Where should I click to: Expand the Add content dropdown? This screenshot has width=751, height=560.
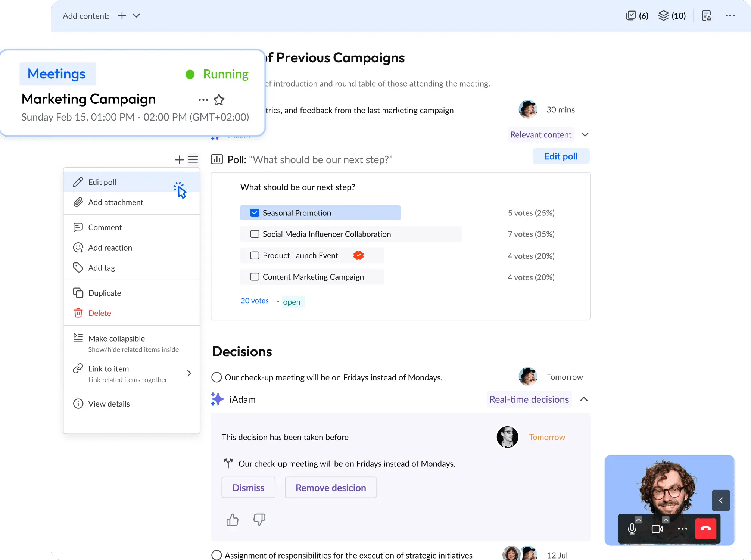click(x=137, y=16)
